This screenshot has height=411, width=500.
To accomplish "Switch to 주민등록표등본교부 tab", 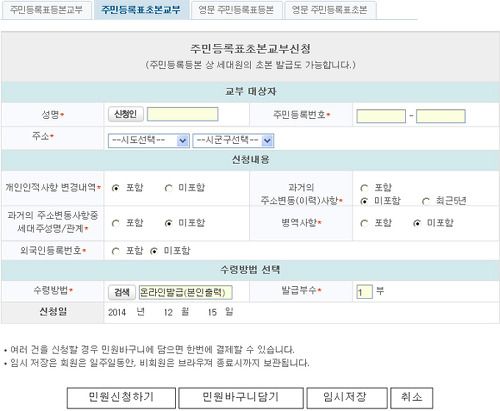I will [46, 10].
